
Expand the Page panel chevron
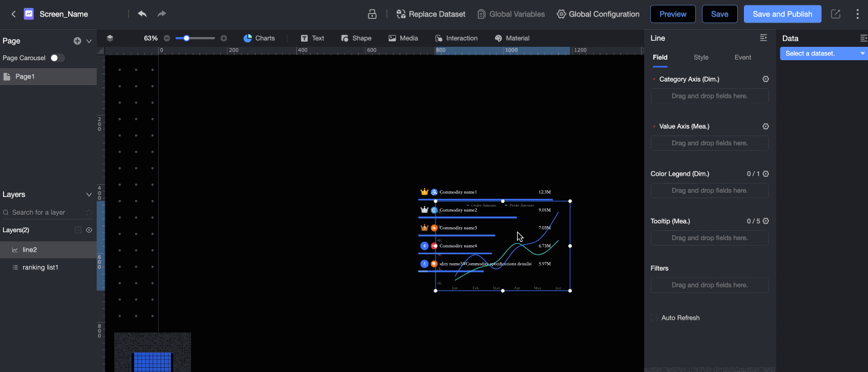(x=89, y=41)
